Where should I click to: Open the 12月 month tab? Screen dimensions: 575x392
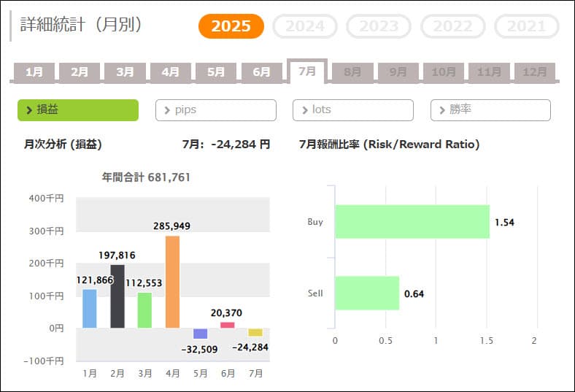pos(535,72)
